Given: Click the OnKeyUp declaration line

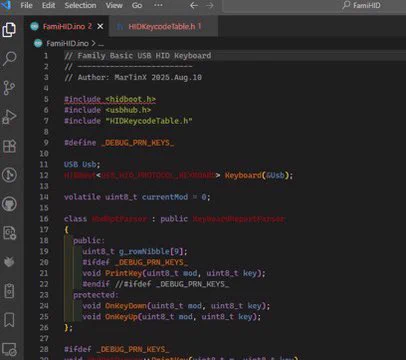Looking at the screenshot, I should click(x=171, y=317).
